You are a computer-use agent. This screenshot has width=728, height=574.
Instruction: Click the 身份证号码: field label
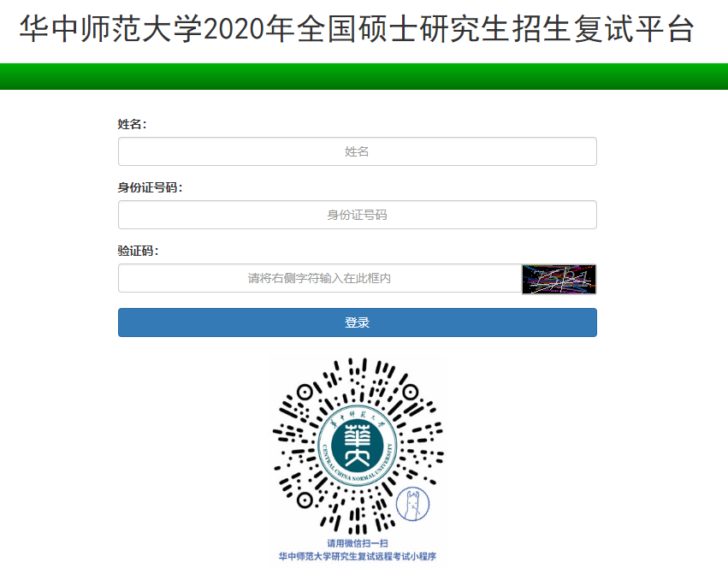pyautogui.click(x=150, y=187)
